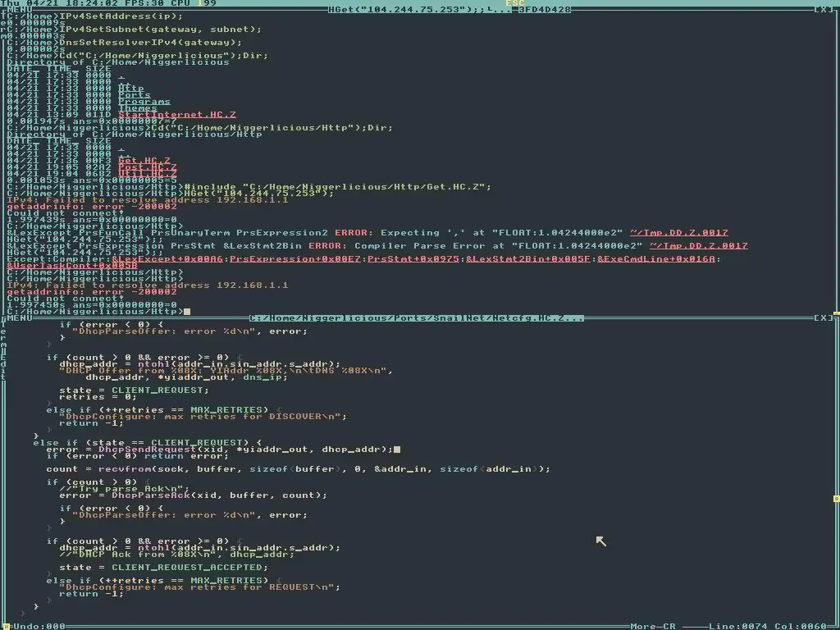Click the 3FD4D428 task address in the title bar
The height and width of the screenshot is (630, 840).
coord(545,10)
